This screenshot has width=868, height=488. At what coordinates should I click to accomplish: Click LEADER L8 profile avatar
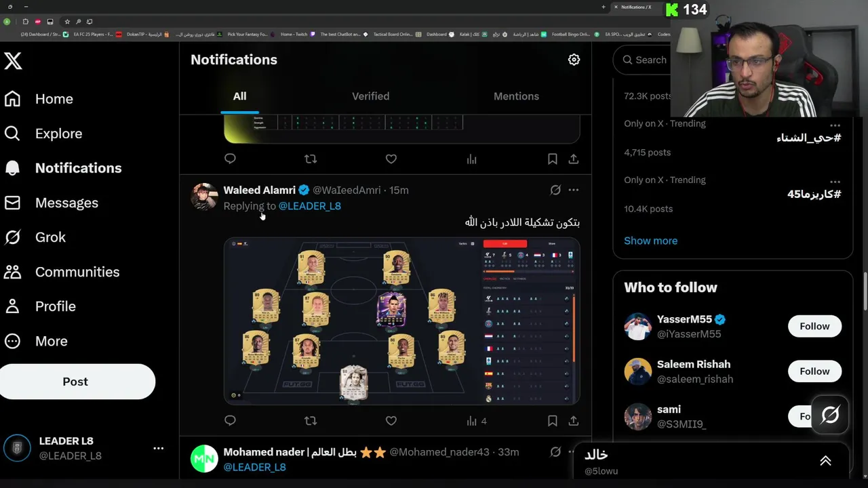click(x=17, y=448)
